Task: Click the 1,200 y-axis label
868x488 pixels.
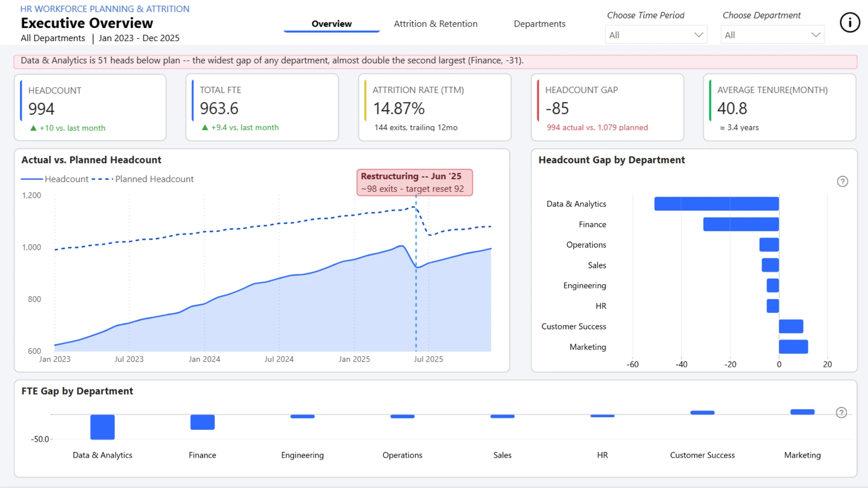Action: tap(32, 195)
